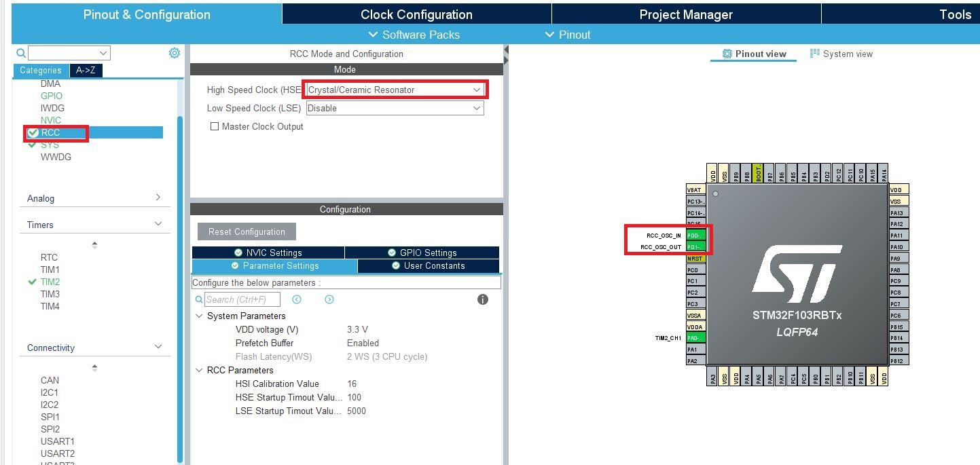The image size is (980, 465).
Task: Select SYS in the categories list
Action: pyautogui.click(x=50, y=145)
